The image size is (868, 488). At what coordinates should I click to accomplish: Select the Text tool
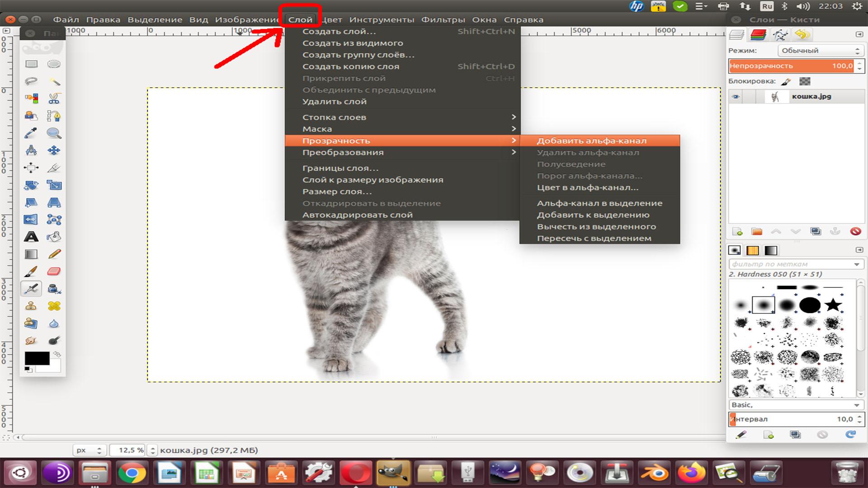[31, 236]
